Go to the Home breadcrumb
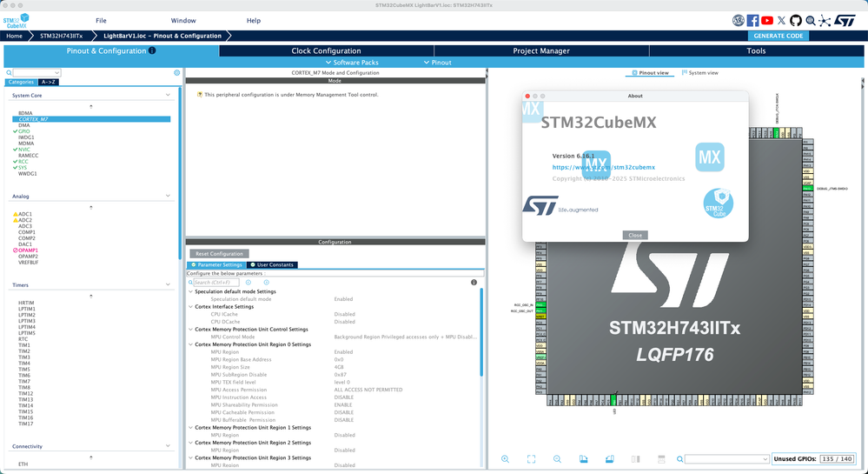 (15, 36)
